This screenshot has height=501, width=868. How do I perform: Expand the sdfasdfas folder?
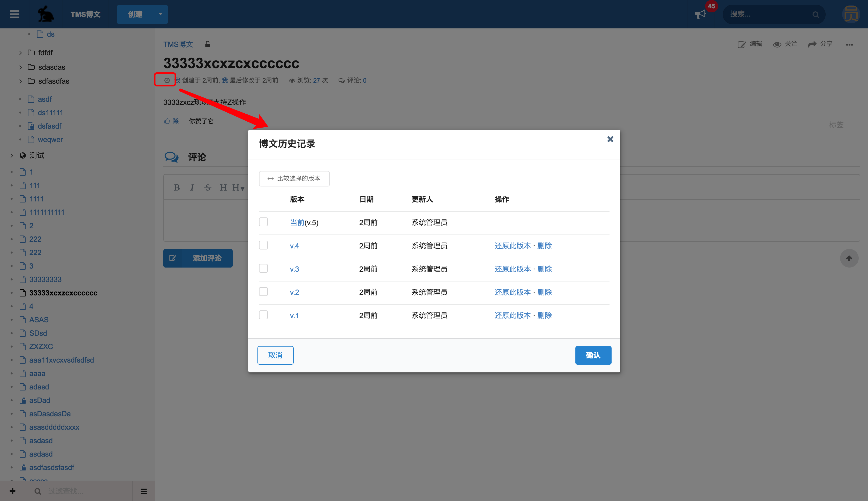(20, 81)
